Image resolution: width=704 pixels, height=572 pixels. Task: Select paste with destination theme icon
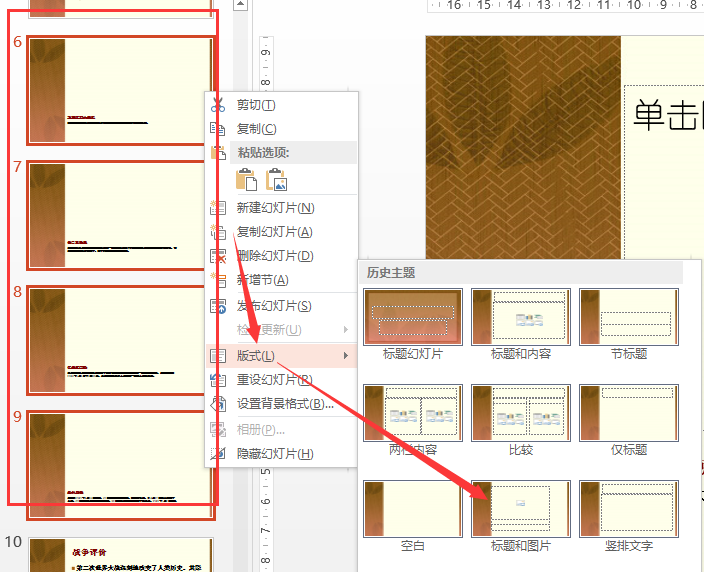pyautogui.click(x=246, y=179)
